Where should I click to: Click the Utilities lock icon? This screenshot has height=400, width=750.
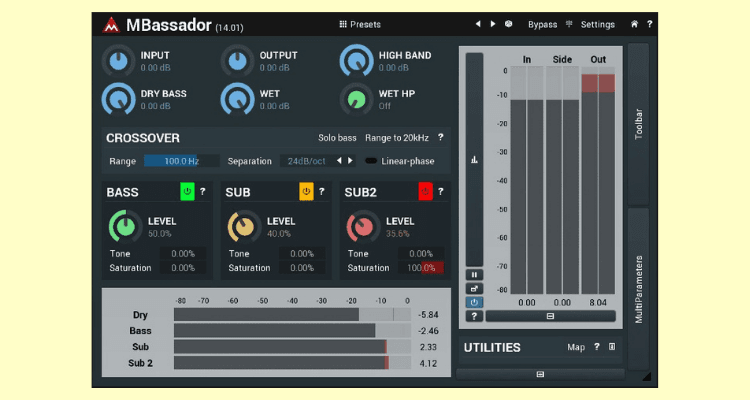pyautogui.click(x=612, y=347)
